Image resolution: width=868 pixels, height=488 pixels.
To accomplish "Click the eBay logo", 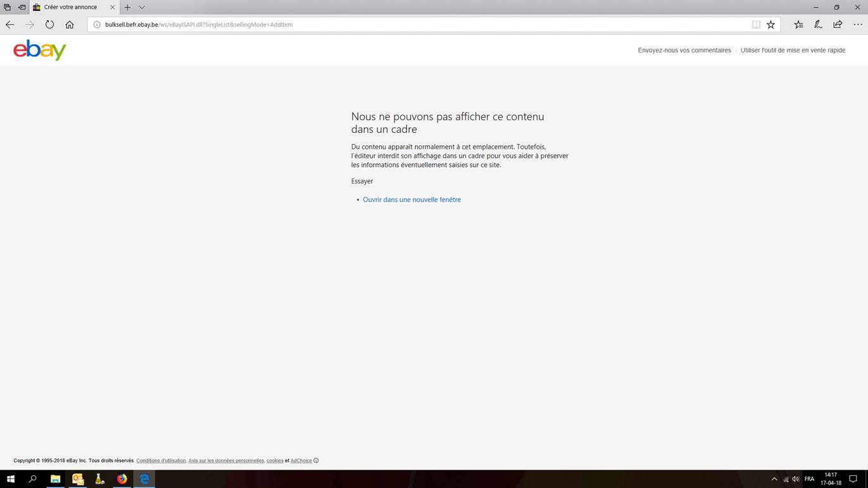I will coord(39,50).
